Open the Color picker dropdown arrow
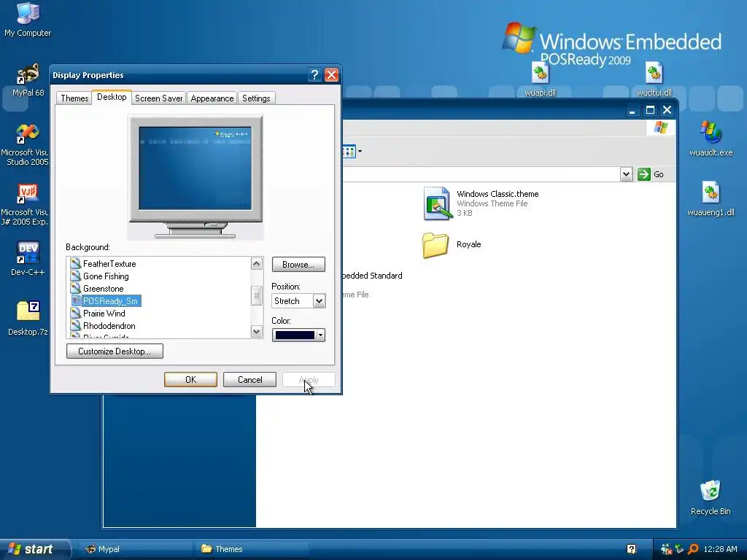747x560 pixels. (x=321, y=335)
